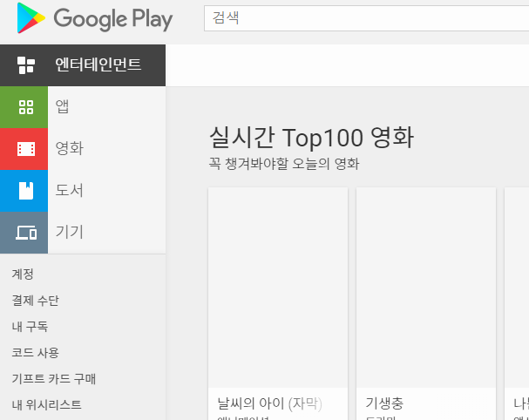Screen dimensions: 529x420
Task: Open 기프트 카드 구매 link
Action: click(x=54, y=378)
